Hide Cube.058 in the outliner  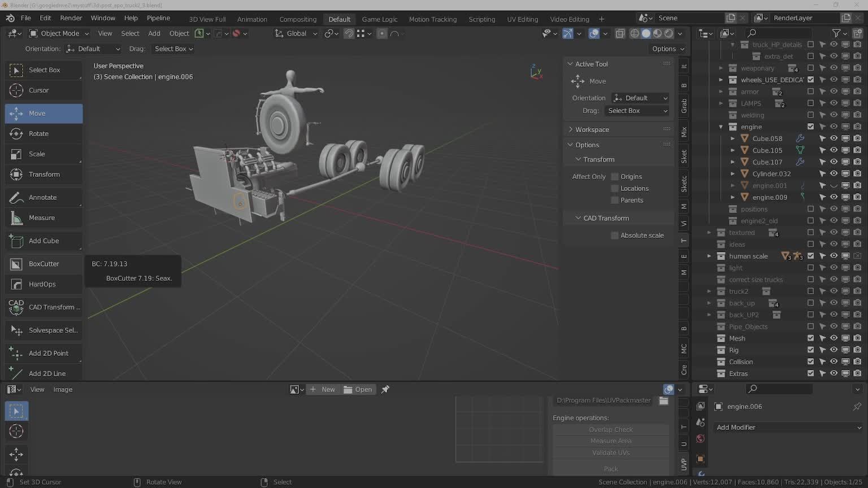[834, 138]
